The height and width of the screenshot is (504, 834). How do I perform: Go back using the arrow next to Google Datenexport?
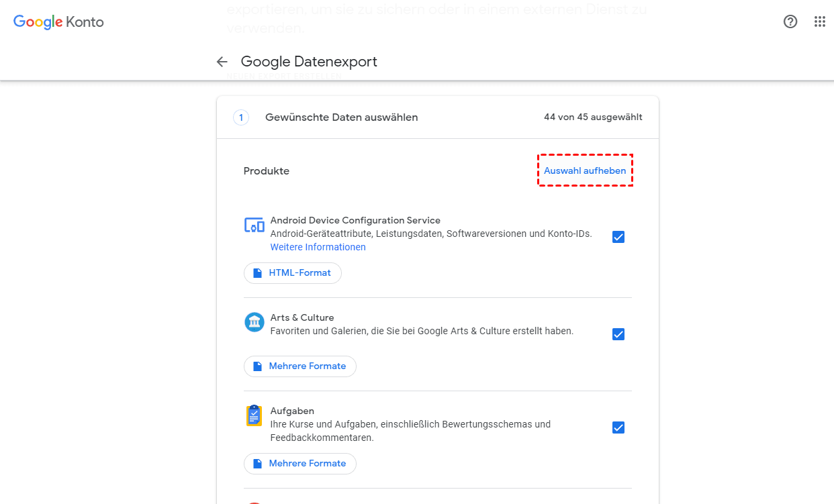222,62
